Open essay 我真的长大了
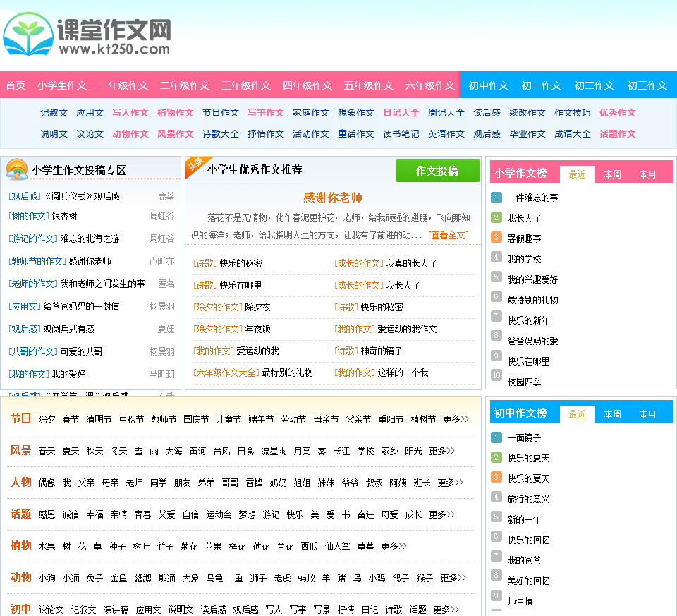Image resolution: width=677 pixels, height=616 pixels. pos(411,263)
